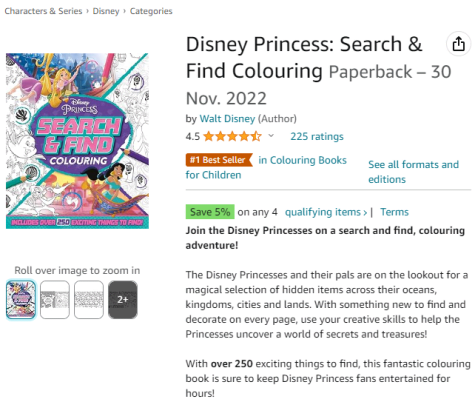
Task: Click the #1 Best Seller badge
Action: tap(219, 160)
